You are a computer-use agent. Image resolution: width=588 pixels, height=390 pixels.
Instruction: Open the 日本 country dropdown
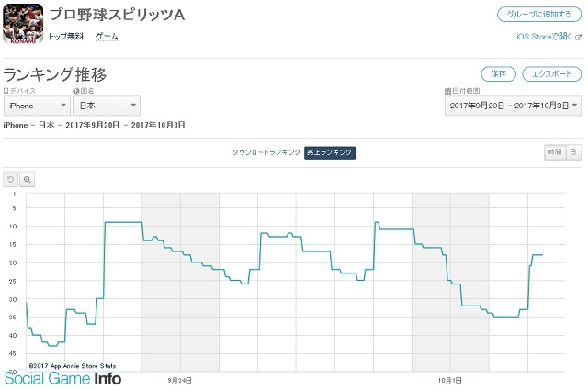[107, 106]
